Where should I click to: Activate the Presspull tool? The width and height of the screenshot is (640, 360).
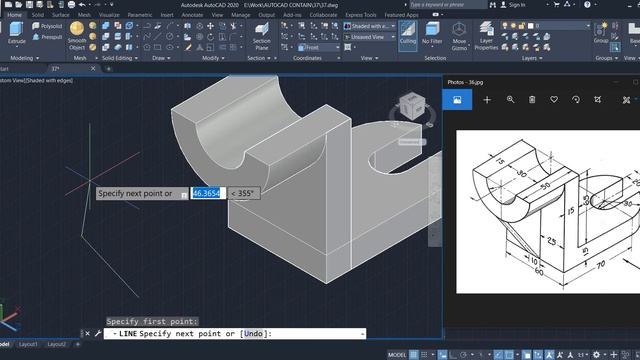pos(47,37)
